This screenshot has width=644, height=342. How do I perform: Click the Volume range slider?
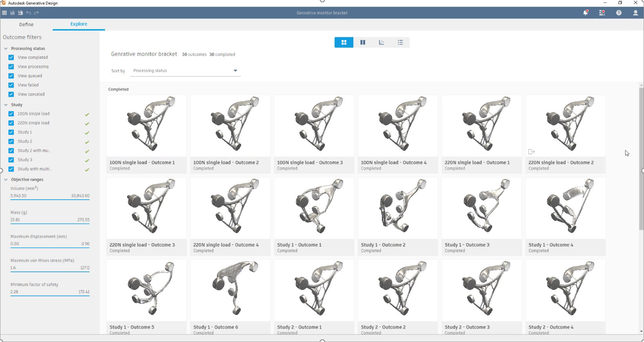pos(50,200)
